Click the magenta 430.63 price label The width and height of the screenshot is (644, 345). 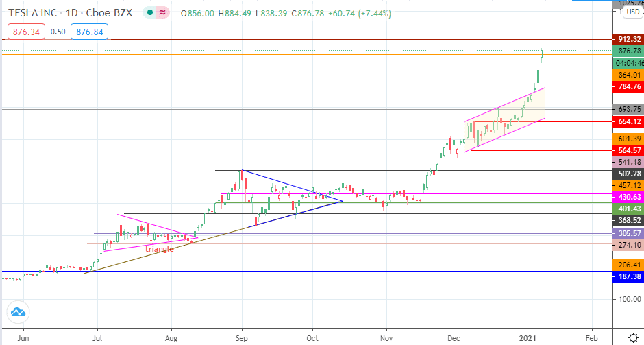point(628,197)
